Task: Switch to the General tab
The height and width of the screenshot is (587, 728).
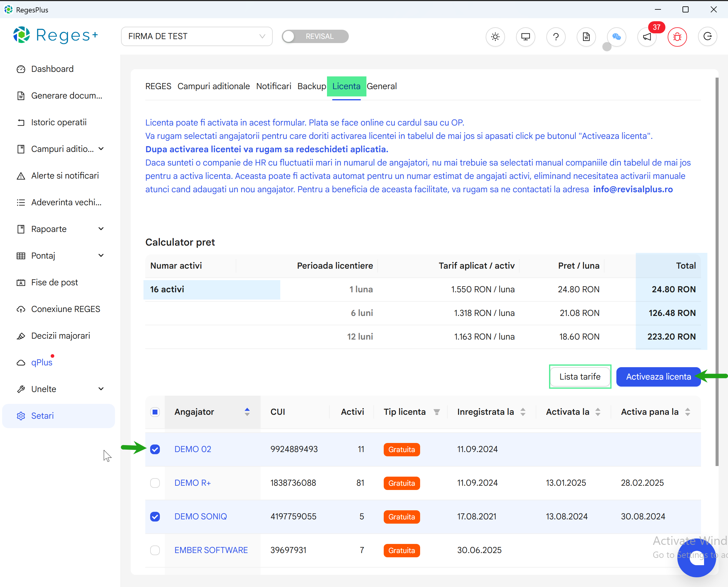Action: (x=382, y=86)
